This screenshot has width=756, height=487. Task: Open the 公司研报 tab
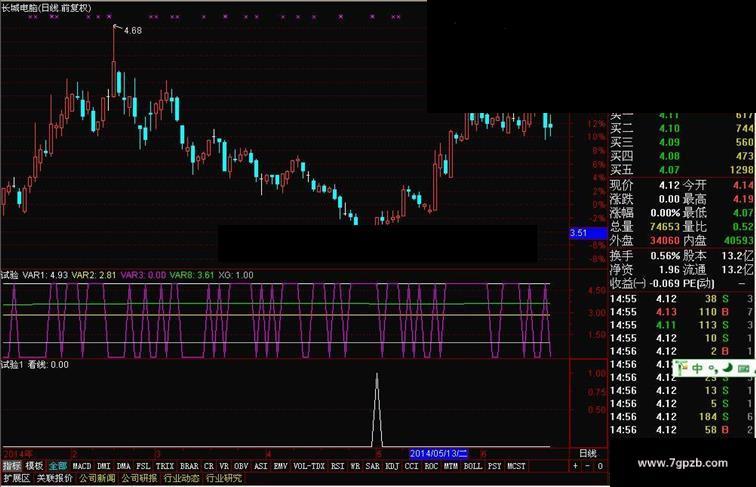139,478
